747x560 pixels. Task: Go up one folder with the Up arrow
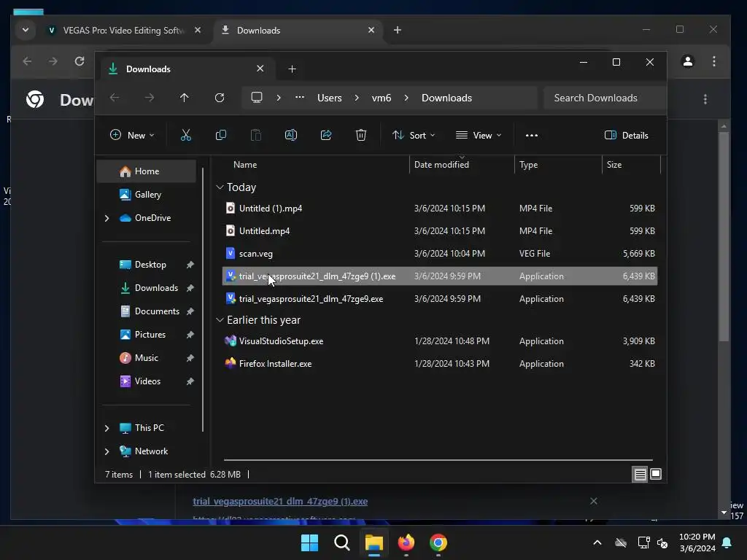[x=185, y=98]
